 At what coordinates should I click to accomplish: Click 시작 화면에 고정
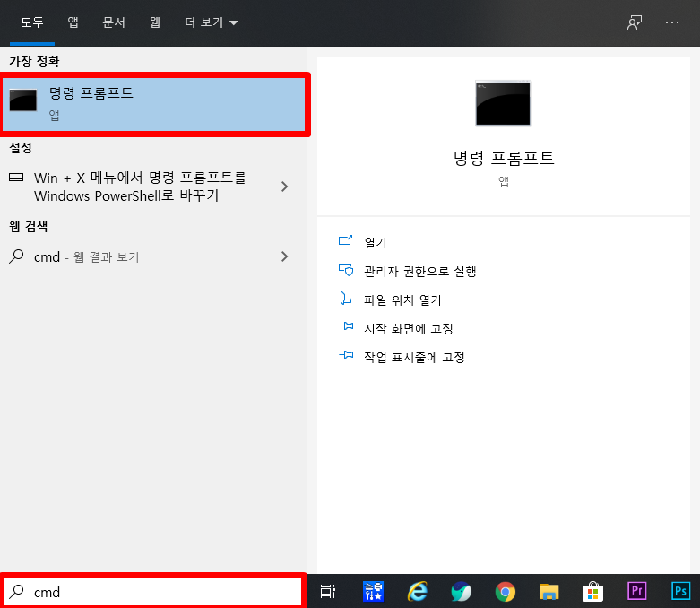[408, 329]
